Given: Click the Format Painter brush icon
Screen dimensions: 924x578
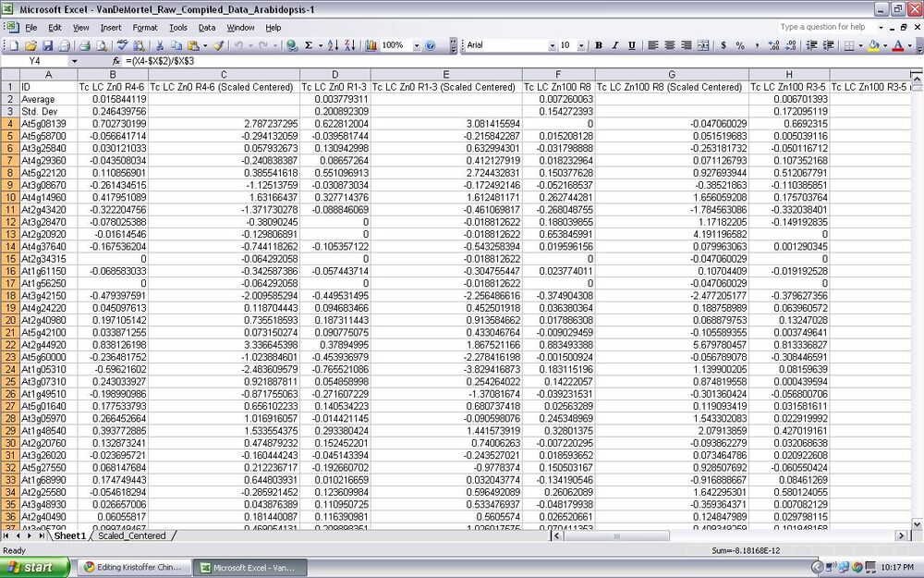Looking at the screenshot, I should point(218,45).
